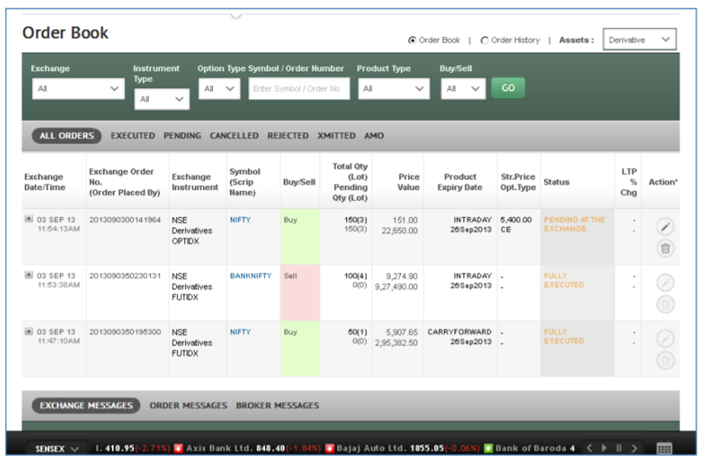
Task: Switch to the BROKER MESSAGES tab
Action: click(x=278, y=406)
